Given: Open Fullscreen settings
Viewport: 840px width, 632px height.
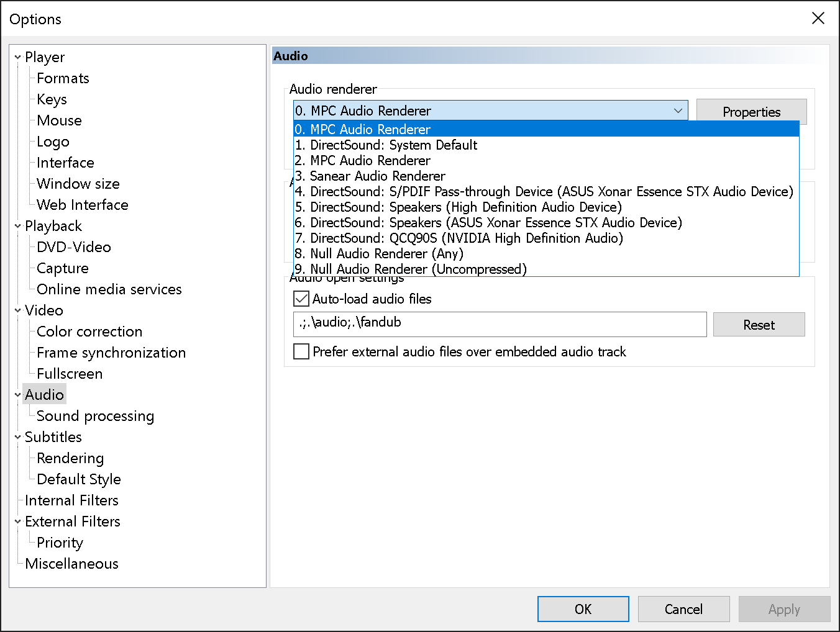Looking at the screenshot, I should [x=70, y=374].
